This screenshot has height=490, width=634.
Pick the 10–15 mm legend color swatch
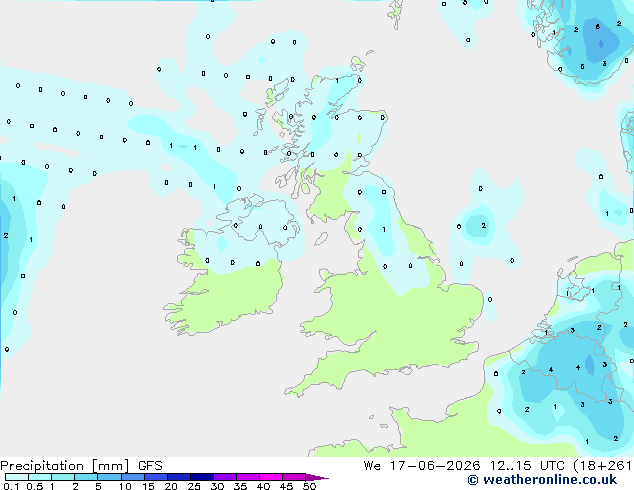pyautogui.click(x=133, y=477)
